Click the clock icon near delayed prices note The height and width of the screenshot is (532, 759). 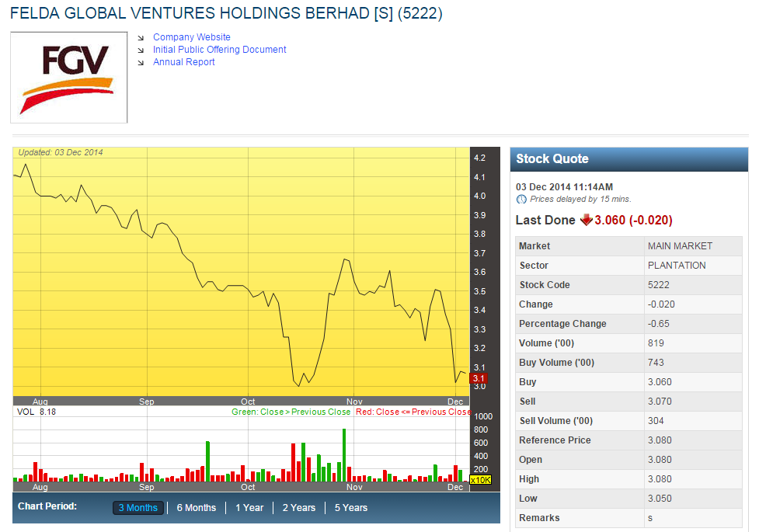[x=521, y=200]
